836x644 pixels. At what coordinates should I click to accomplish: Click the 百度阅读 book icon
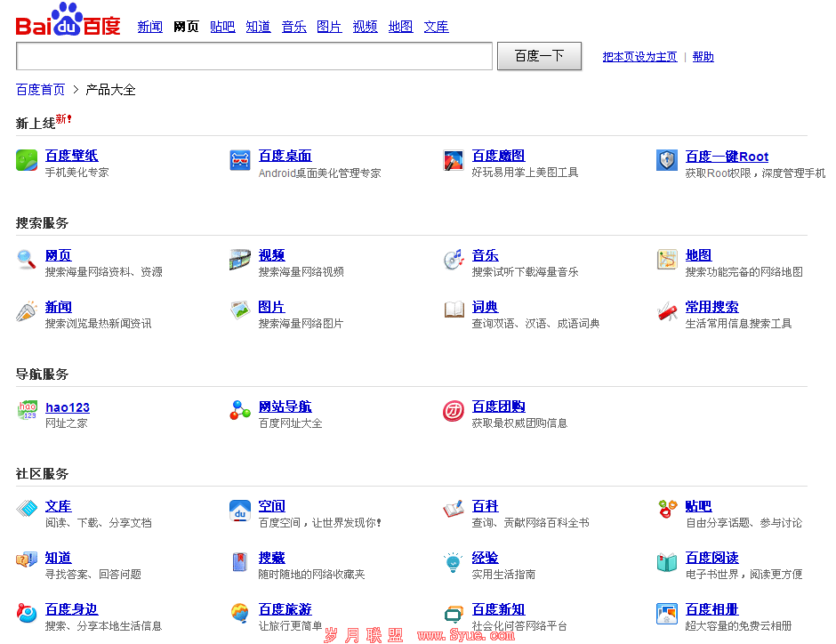click(x=667, y=562)
